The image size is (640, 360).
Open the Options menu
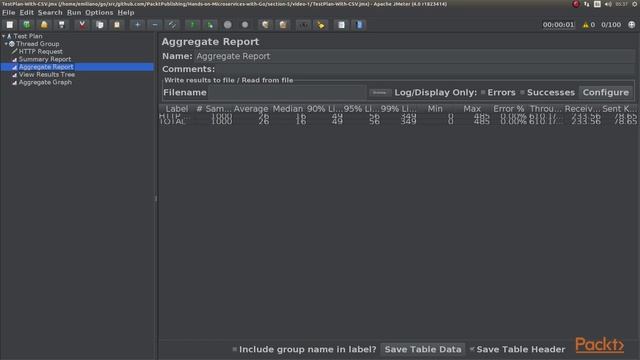click(x=99, y=13)
